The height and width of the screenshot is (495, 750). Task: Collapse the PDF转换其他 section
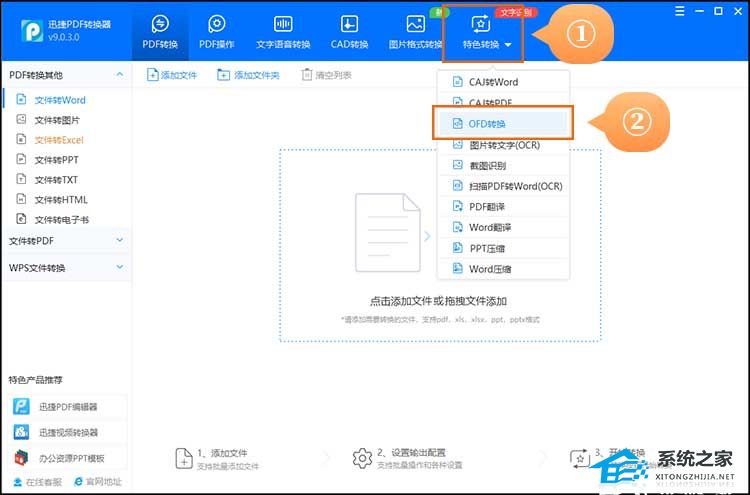tap(120, 75)
